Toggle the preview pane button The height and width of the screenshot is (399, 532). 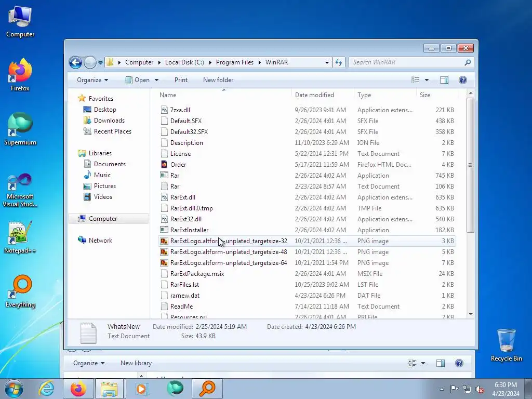[444, 80]
